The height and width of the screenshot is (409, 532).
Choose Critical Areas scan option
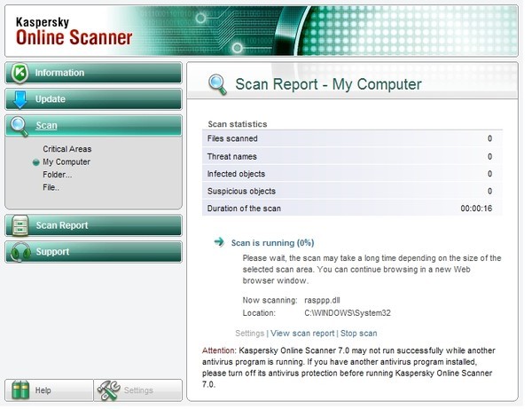[x=67, y=149]
